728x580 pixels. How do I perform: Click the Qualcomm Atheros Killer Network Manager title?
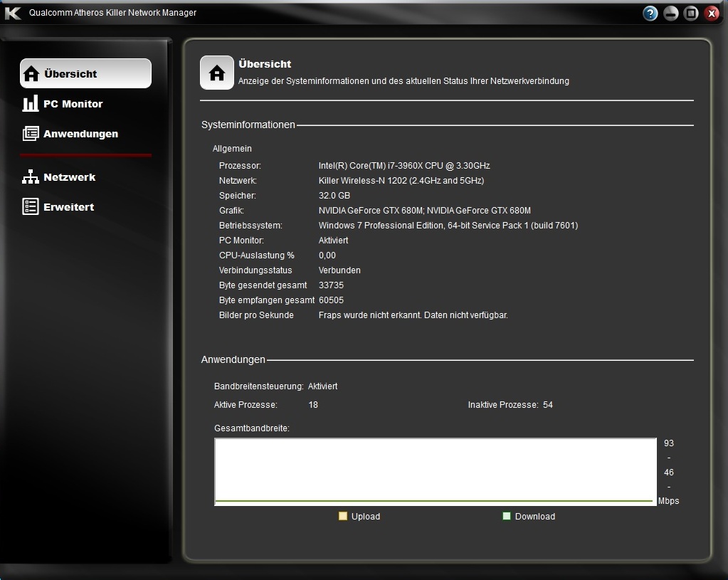pos(112,13)
